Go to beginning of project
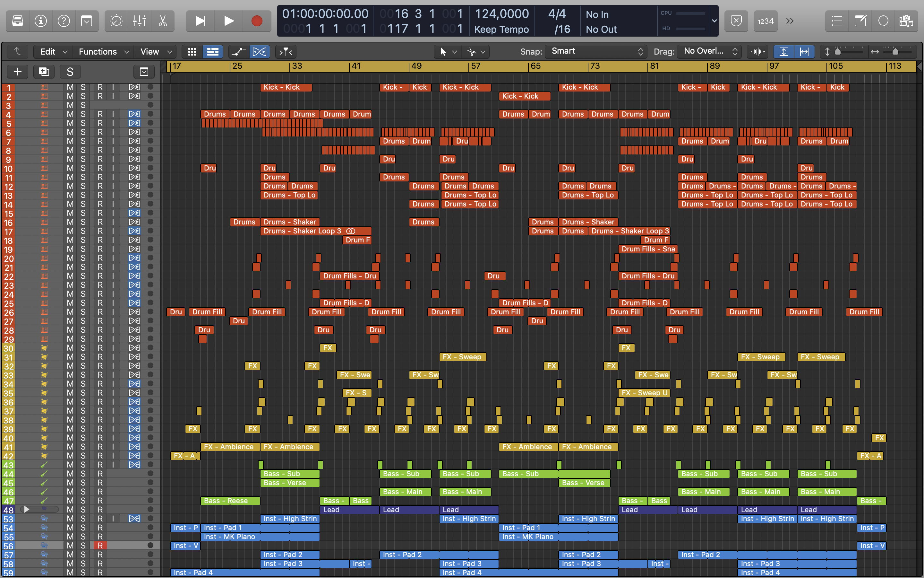 coord(200,21)
